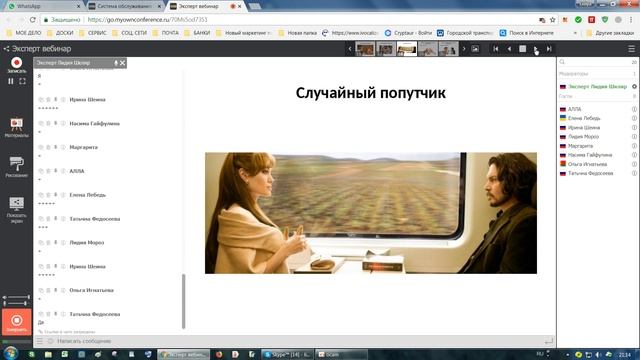Click the image gallery icon after thumbnails
Image resolution: width=640 pixels, height=360 pixels.
point(475,49)
